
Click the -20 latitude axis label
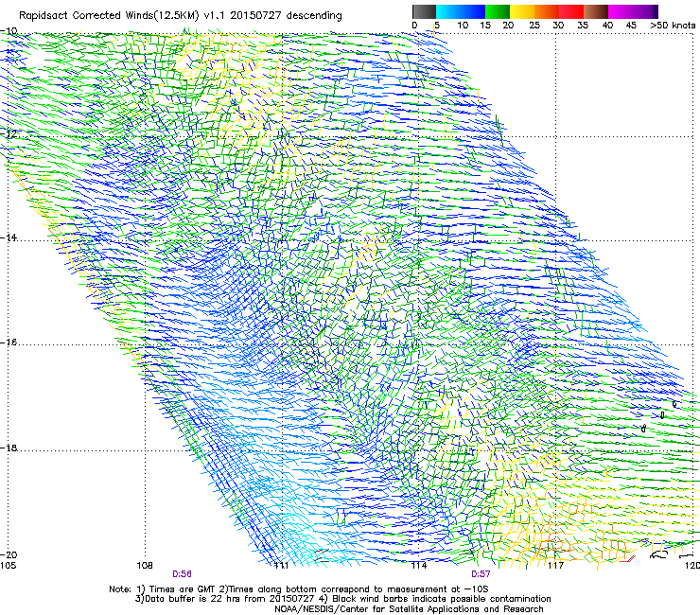pos(9,555)
